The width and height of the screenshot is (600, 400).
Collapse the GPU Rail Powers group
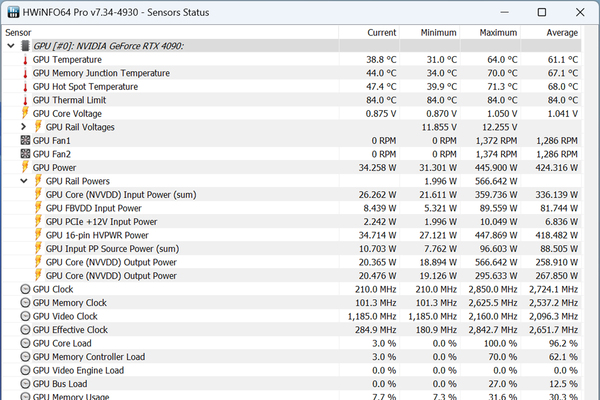[24, 181]
